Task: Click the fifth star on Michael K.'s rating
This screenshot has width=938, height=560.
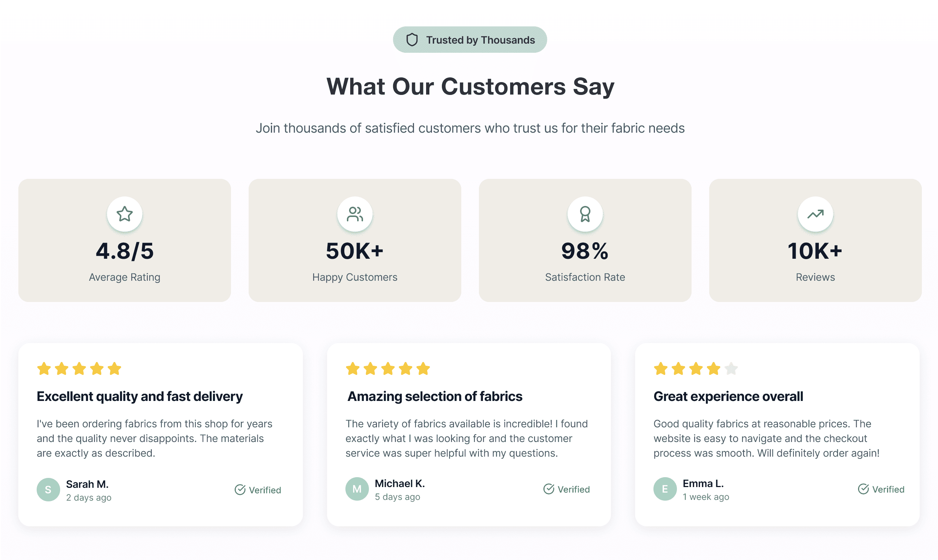Action: point(423,369)
